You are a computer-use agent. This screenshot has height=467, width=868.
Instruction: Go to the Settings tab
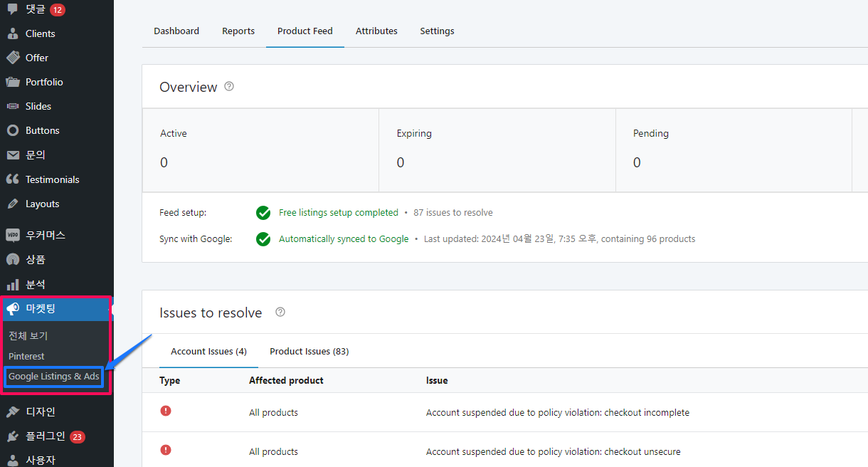tap(437, 31)
